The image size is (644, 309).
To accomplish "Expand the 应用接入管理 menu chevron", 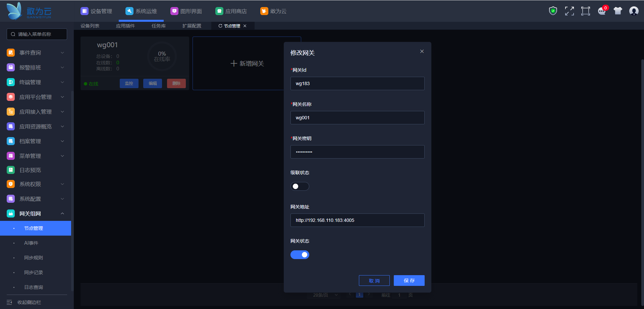I will [62, 112].
